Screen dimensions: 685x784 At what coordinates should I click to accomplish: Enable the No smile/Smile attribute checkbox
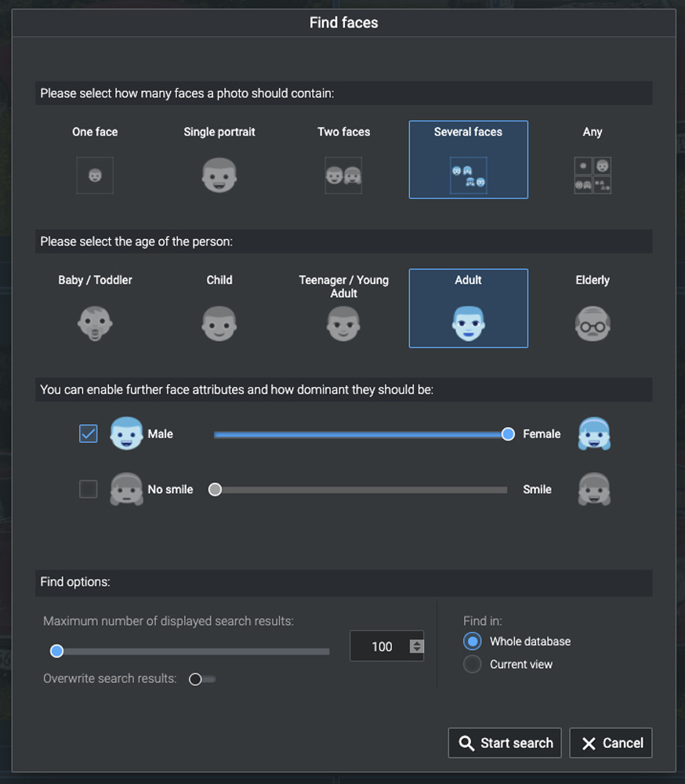[89, 489]
